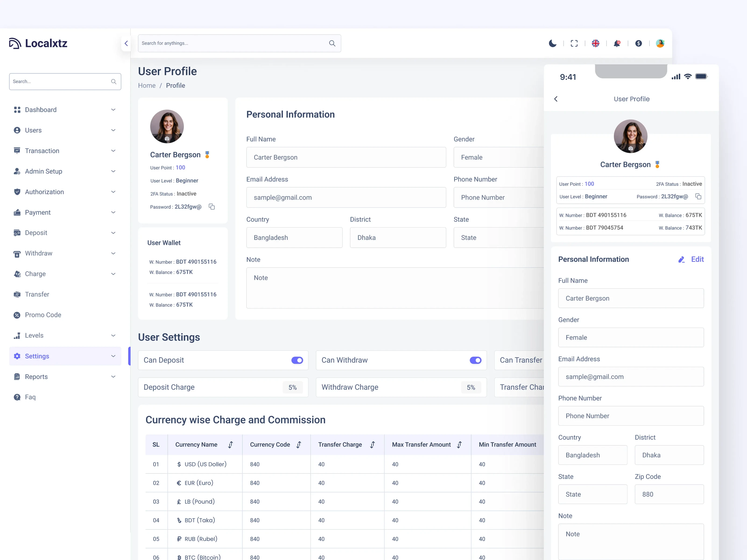Click camera icon on desktop profile photo
The height and width of the screenshot is (560, 747).
point(167,138)
